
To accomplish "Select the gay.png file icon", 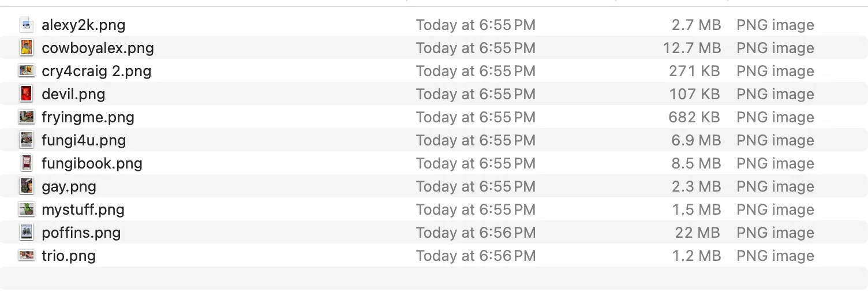I will coord(26,186).
